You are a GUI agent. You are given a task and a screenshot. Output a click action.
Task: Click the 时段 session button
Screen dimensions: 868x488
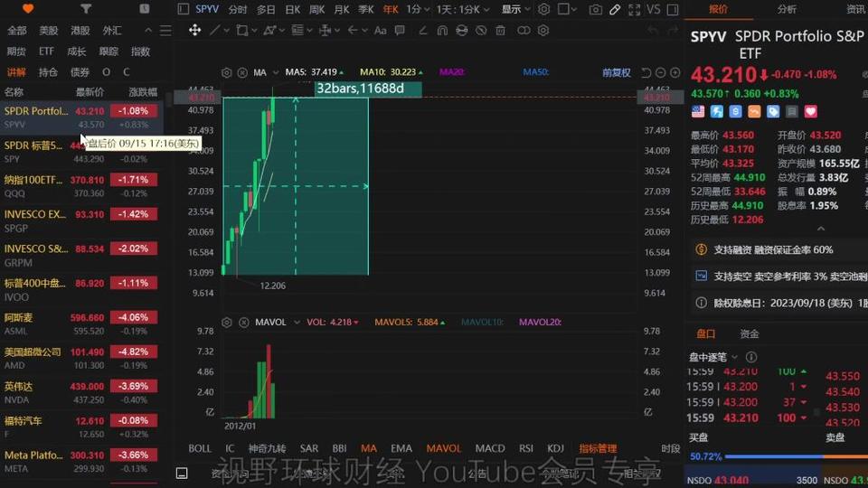[670, 448]
